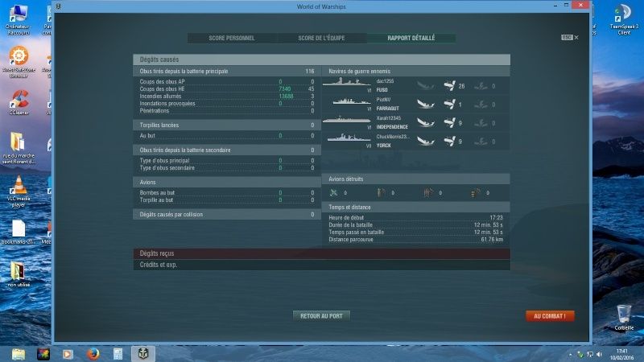The height and width of the screenshot is (362, 644).
Task: Click 'Pénétrations' row
Action: click(227, 111)
